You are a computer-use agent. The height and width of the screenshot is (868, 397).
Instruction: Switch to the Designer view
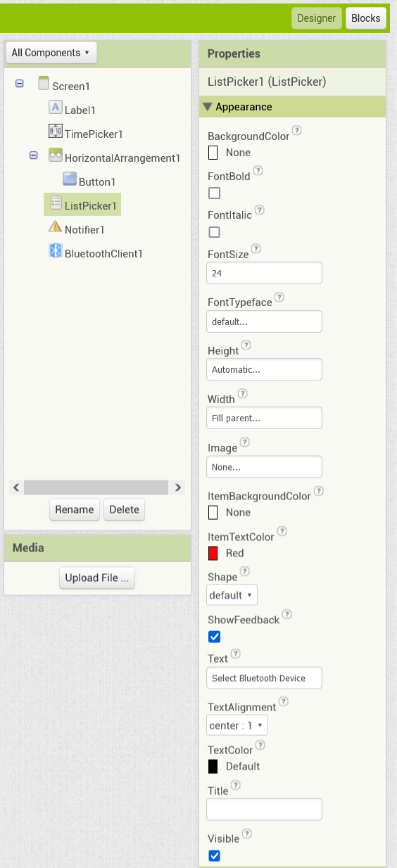[317, 18]
